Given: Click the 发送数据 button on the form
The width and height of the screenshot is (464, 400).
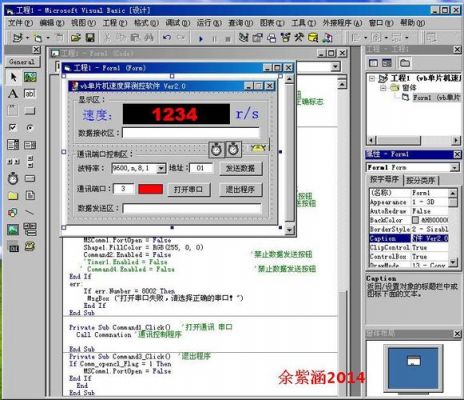Looking at the screenshot, I should point(241,169).
